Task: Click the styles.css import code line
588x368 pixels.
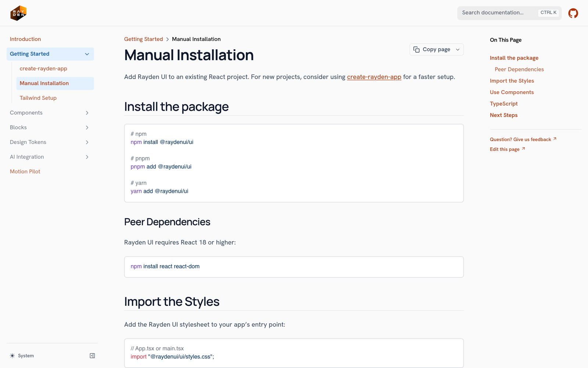Action: pos(172,357)
